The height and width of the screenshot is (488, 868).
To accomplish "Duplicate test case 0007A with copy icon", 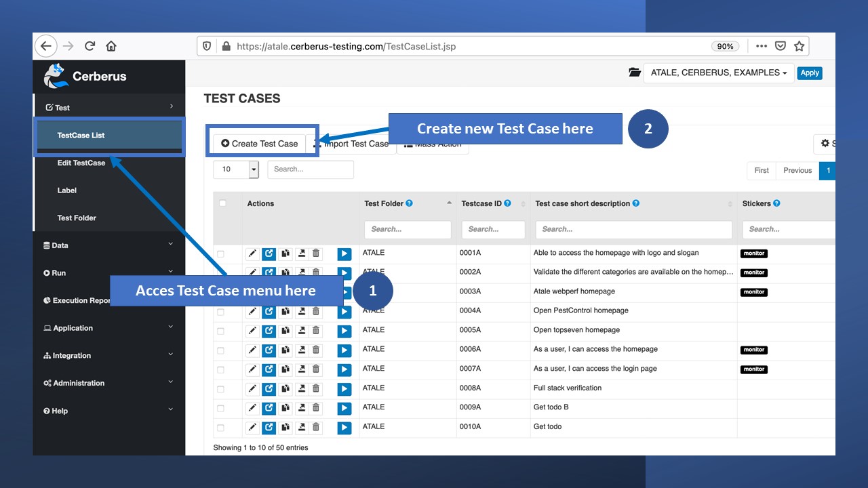I will coord(285,369).
